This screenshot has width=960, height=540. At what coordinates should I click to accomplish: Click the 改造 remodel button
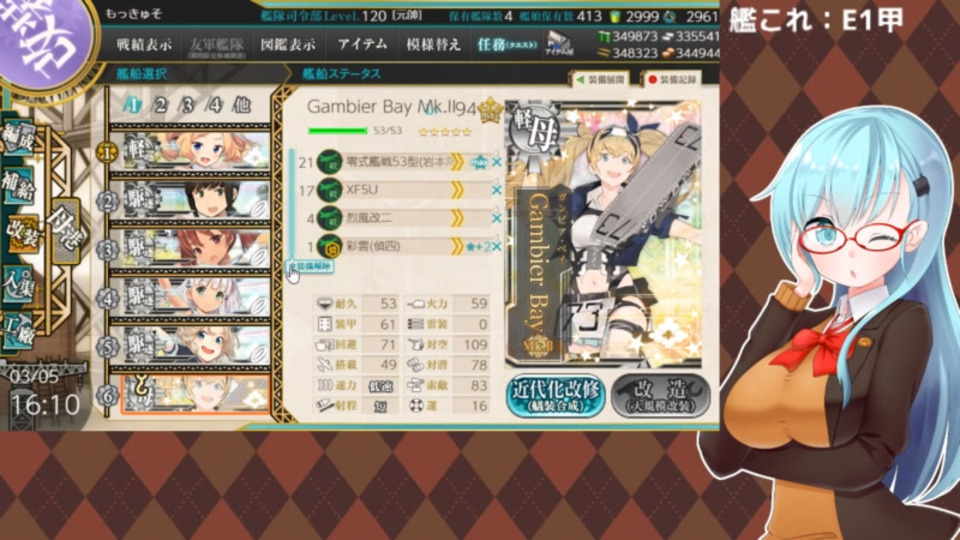(661, 396)
